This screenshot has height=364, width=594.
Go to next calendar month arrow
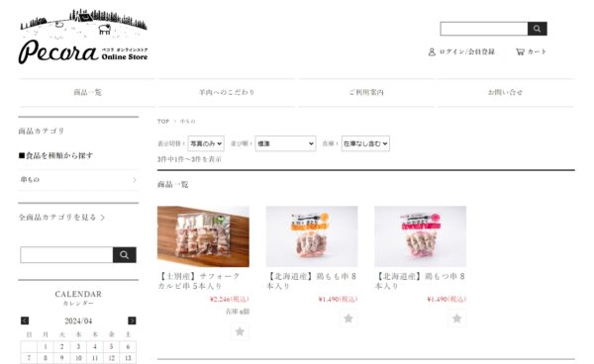[132, 320]
